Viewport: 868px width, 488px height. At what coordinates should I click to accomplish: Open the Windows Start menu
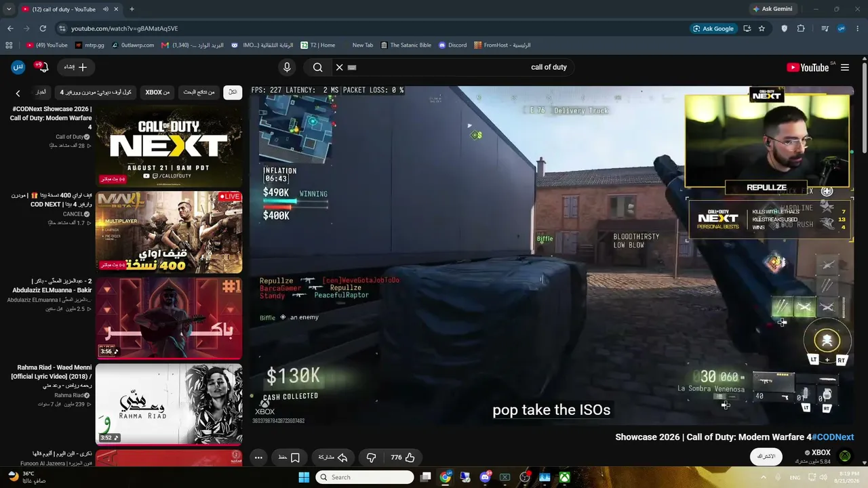tap(303, 477)
